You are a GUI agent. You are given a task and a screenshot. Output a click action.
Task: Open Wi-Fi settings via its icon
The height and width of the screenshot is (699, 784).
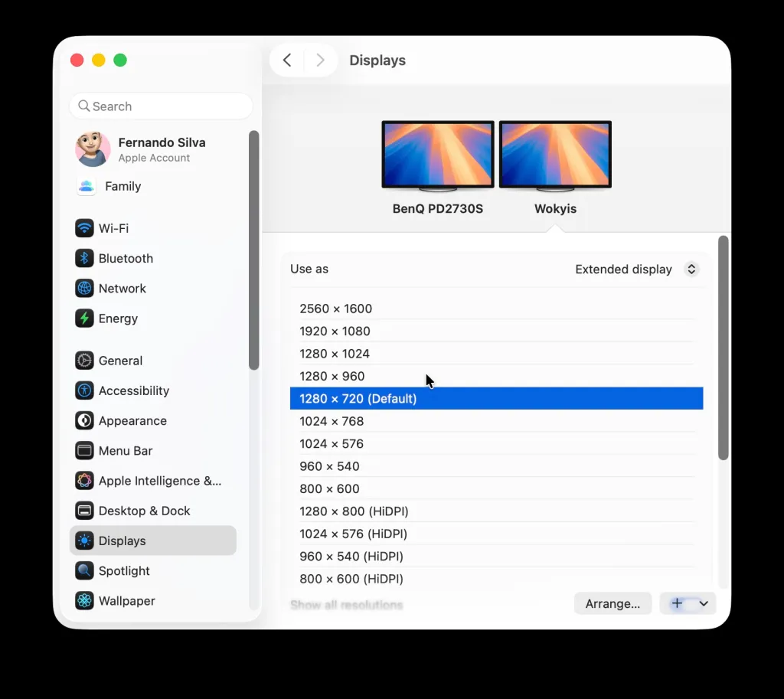84,228
